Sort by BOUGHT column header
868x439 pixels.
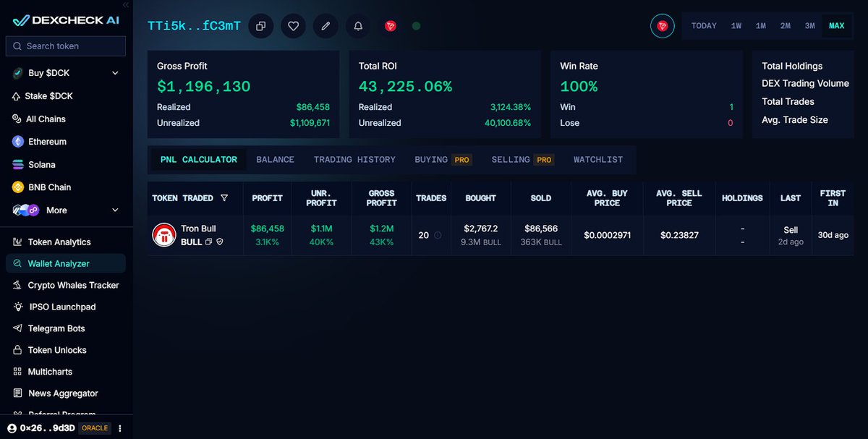pos(480,198)
